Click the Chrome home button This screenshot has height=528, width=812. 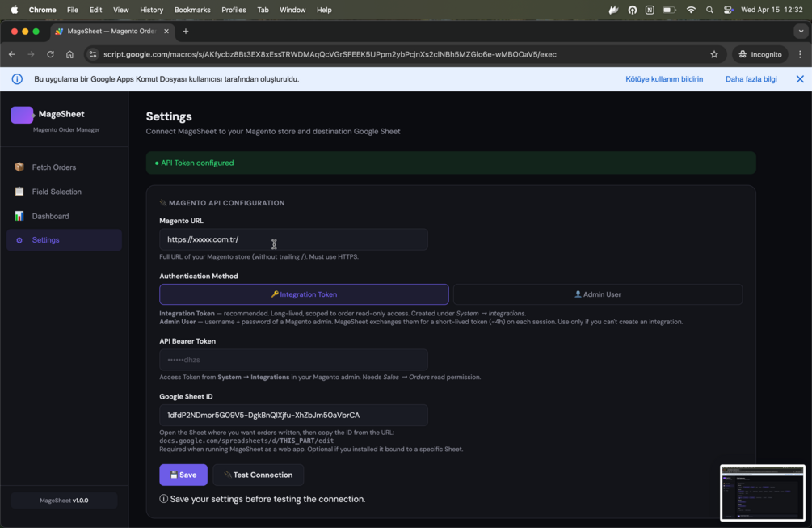[69, 54]
